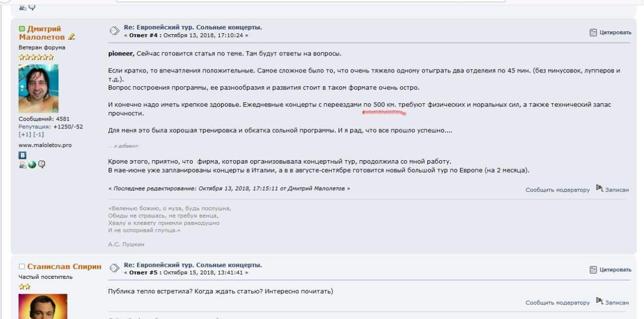Decrease Малолетов's reputation with the [-1] link
The image size is (644, 319).
point(38,134)
